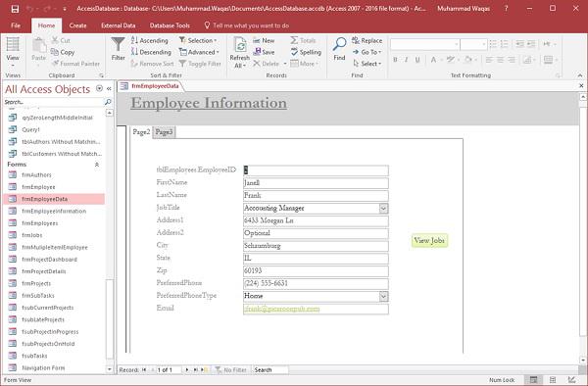Click the search magnifier in the navigation pane

pyautogui.click(x=108, y=102)
